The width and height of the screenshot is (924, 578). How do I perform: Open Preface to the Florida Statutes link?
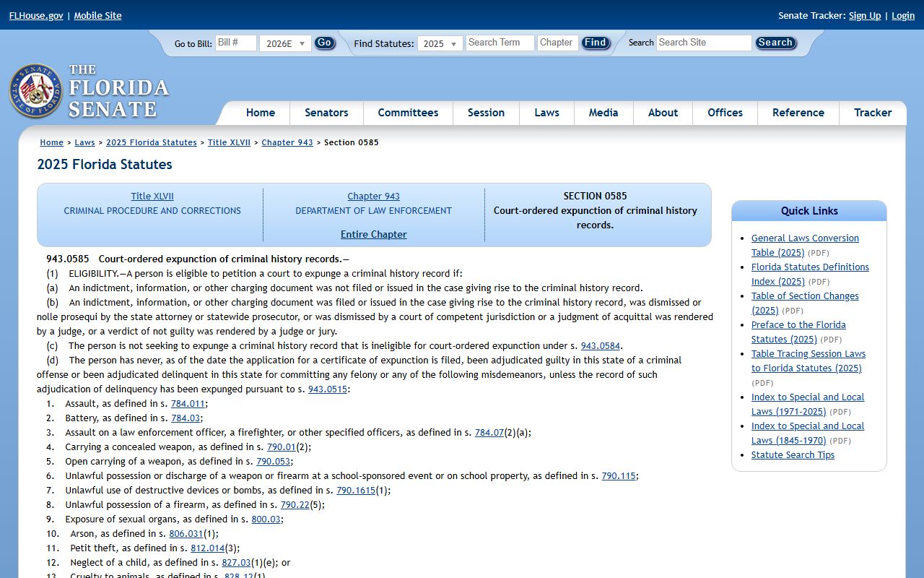pyautogui.click(x=798, y=332)
